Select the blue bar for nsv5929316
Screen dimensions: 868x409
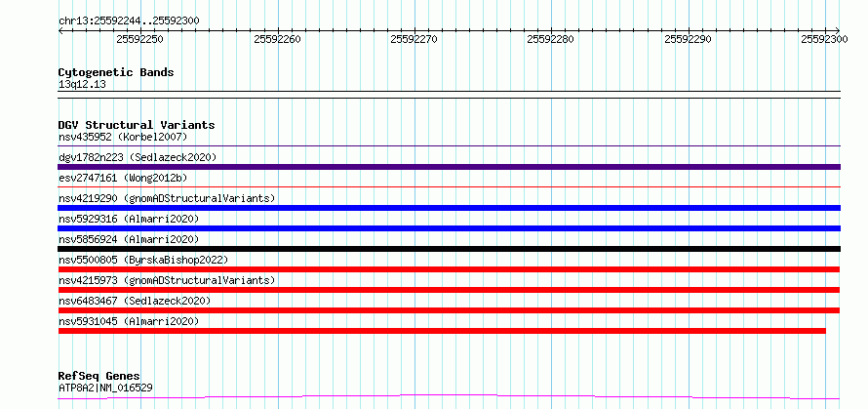[449, 228]
